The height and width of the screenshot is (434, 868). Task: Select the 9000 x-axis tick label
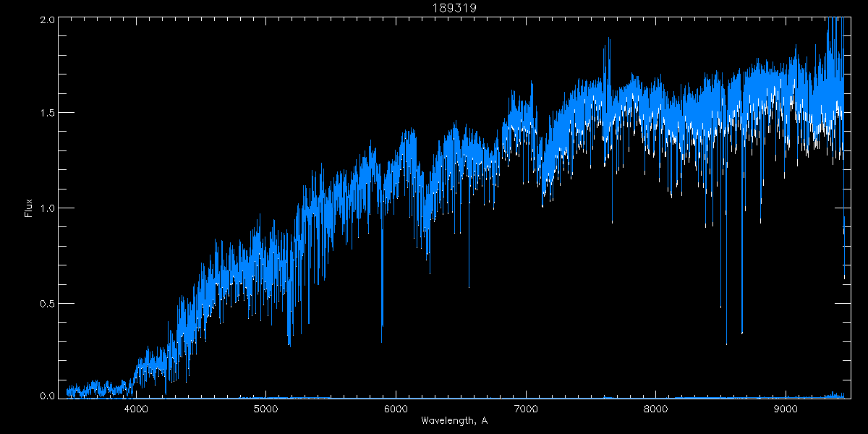tap(786, 408)
